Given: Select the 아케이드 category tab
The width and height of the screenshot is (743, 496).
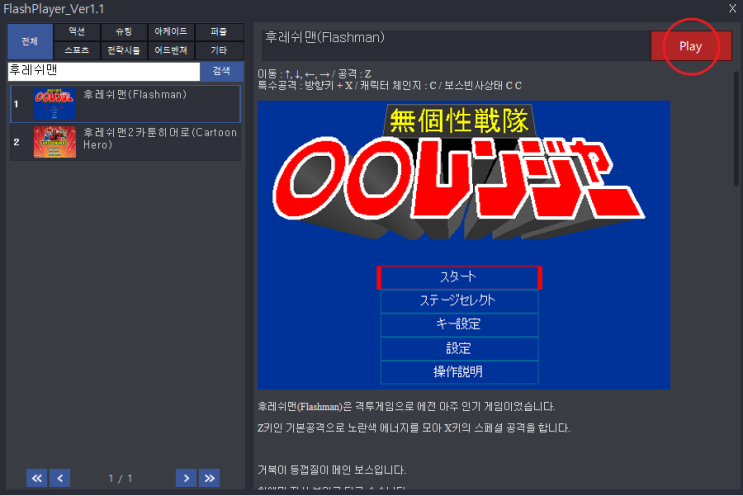Looking at the screenshot, I should click(171, 32).
